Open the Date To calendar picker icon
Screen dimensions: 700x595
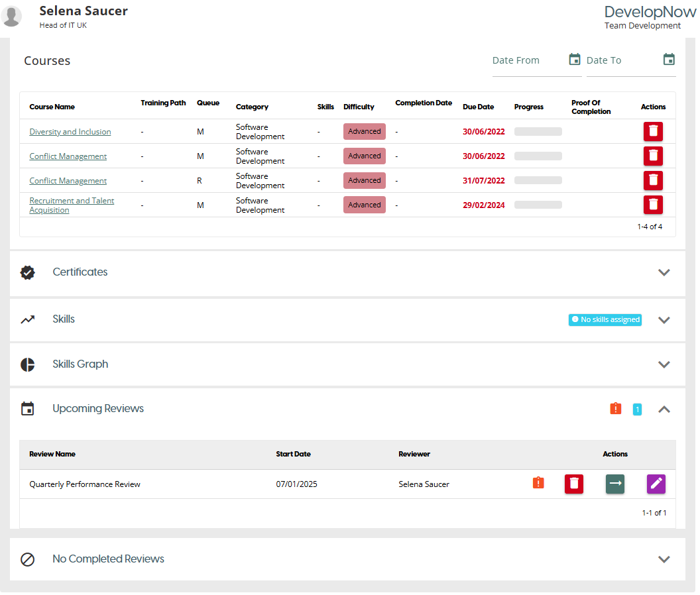[x=669, y=60]
